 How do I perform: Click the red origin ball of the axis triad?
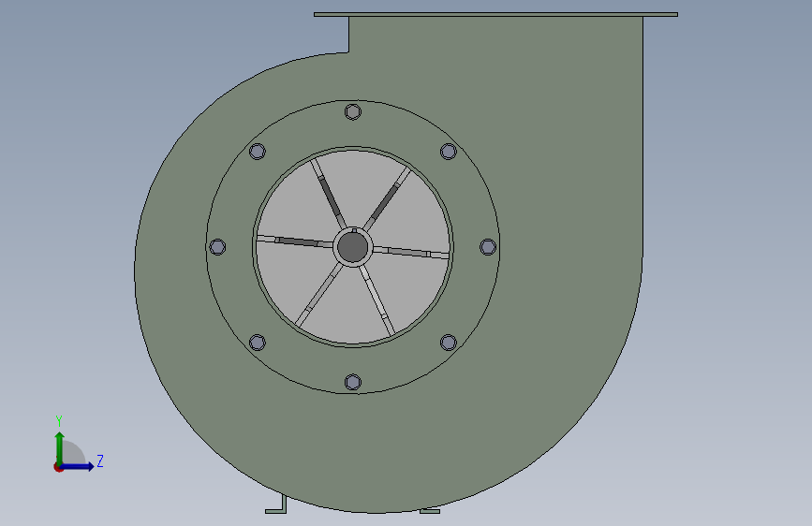[58, 467]
